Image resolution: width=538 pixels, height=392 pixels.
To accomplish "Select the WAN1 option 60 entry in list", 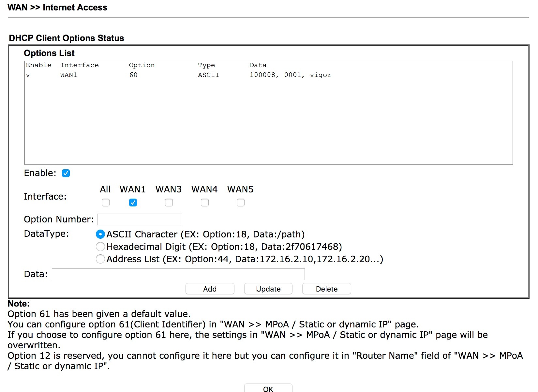I will [x=178, y=75].
